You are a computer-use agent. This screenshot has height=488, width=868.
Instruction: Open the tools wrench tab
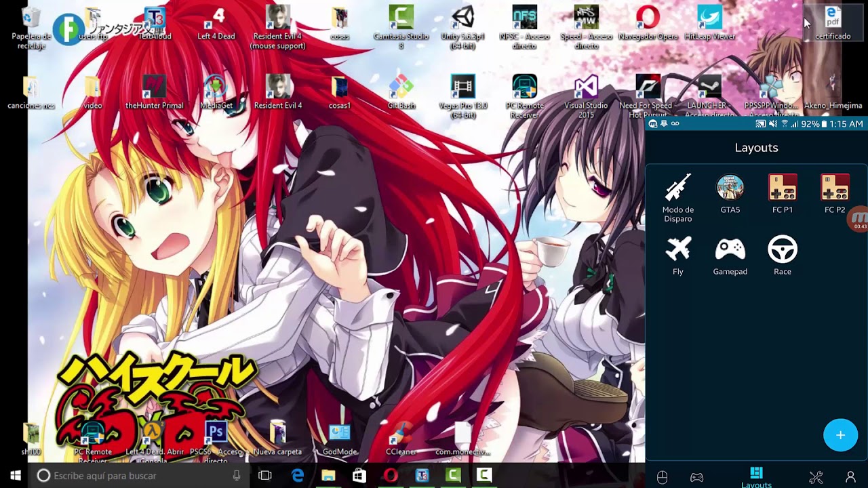coord(816,477)
